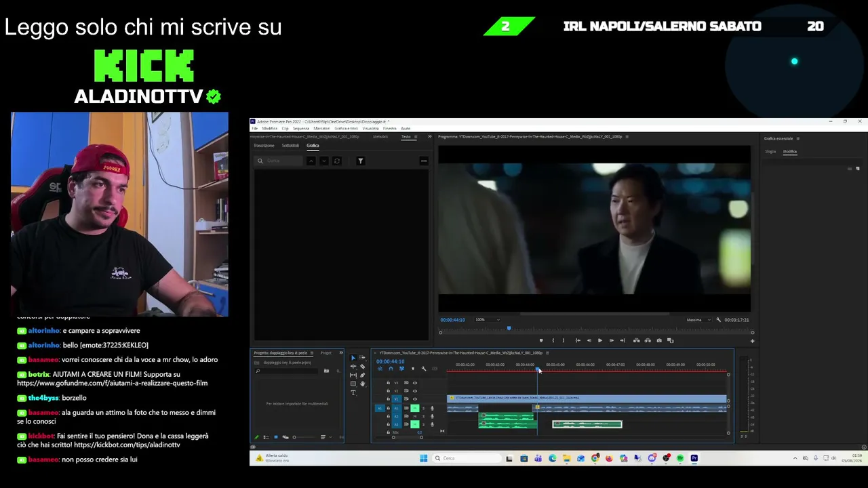Add marker in Program monitor transport
This screenshot has width=868, height=488.
click(540, 340)
